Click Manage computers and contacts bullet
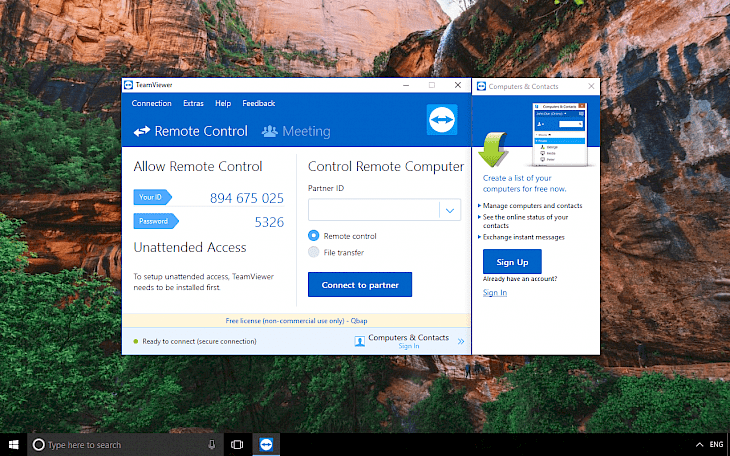 532,205
